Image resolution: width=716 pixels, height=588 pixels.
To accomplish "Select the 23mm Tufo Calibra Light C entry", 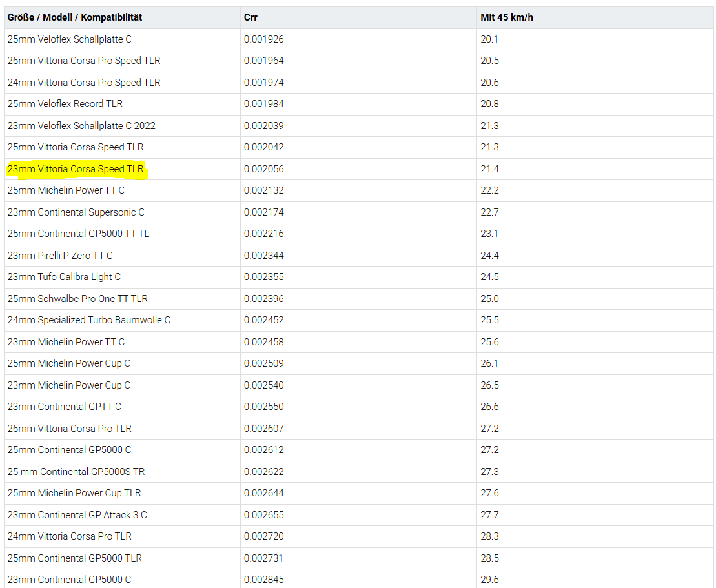I will coord(64,277).
